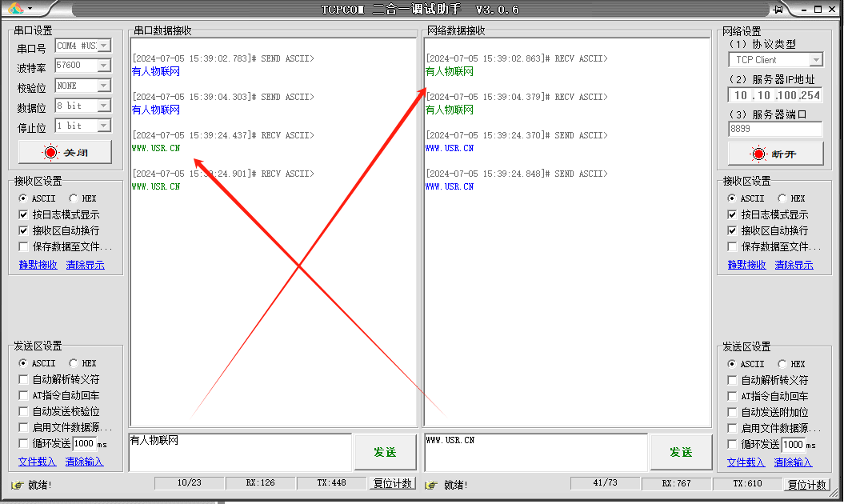Enable network AT command auto carriage return
The width and height of the screenshot is (844, 504).
732,396
